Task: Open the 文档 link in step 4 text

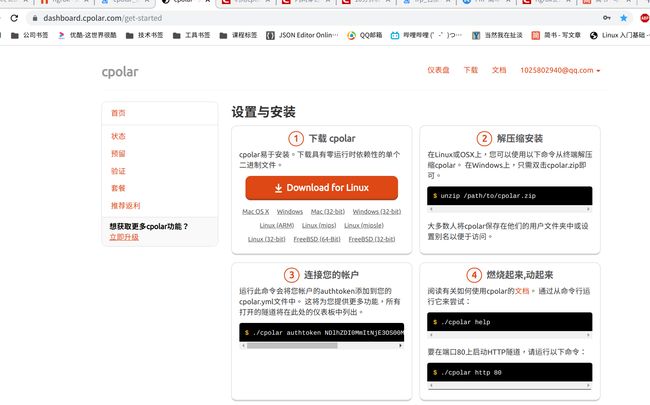Action: (522, 291)
